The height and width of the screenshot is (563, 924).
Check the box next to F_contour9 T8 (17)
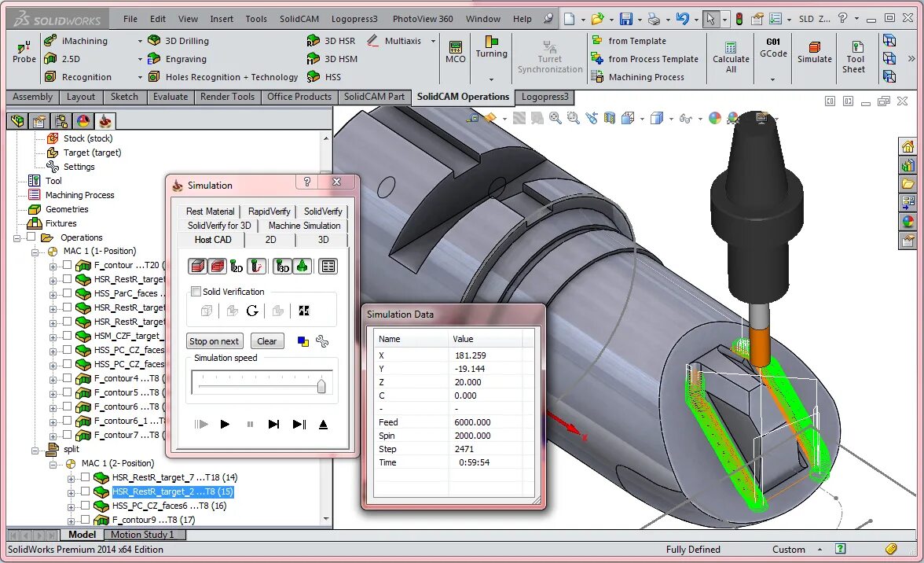pyautogui.click(x=85, y=520)
